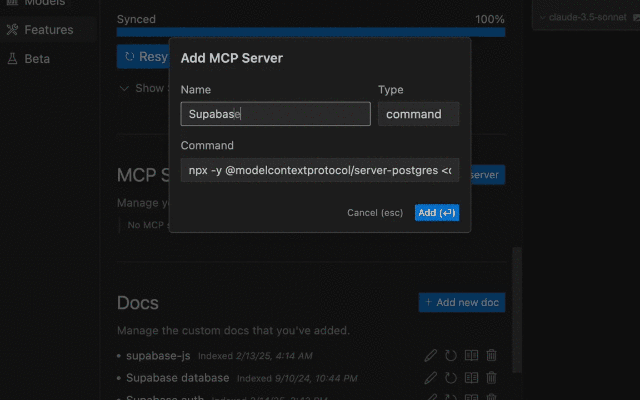Switch to the Beta settings tab

[37, 59]
